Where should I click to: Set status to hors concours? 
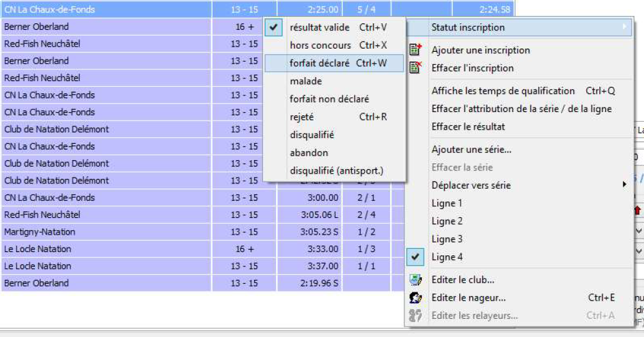(320, 45)
